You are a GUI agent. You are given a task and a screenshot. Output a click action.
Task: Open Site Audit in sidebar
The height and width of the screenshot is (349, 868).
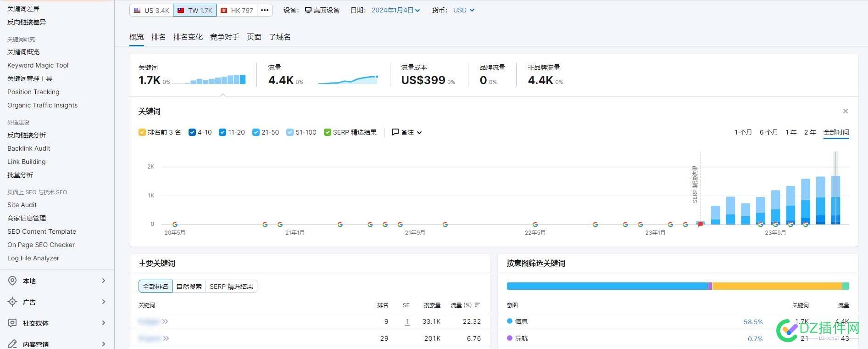(22, 205)
